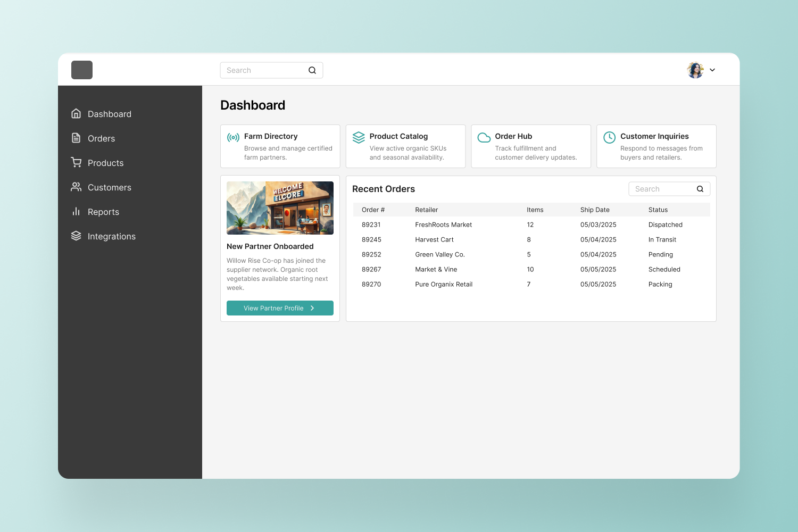Click the Pending status
This screenshot has height=532, width=798.
661,254
